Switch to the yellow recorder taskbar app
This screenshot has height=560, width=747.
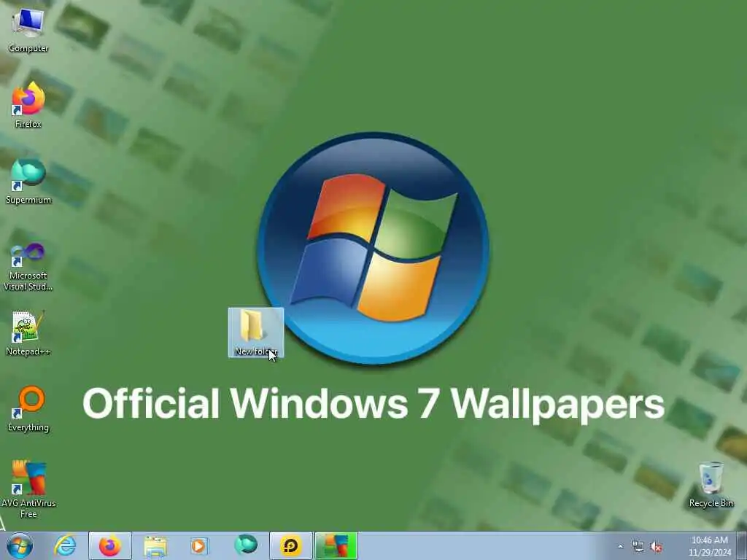click(290, 545)
